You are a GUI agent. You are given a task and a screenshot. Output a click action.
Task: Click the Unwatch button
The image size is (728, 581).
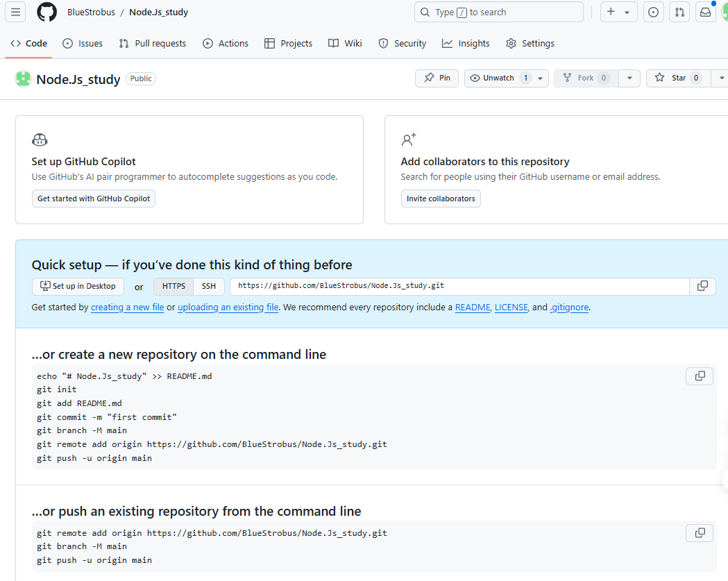[x=498, y=78]
